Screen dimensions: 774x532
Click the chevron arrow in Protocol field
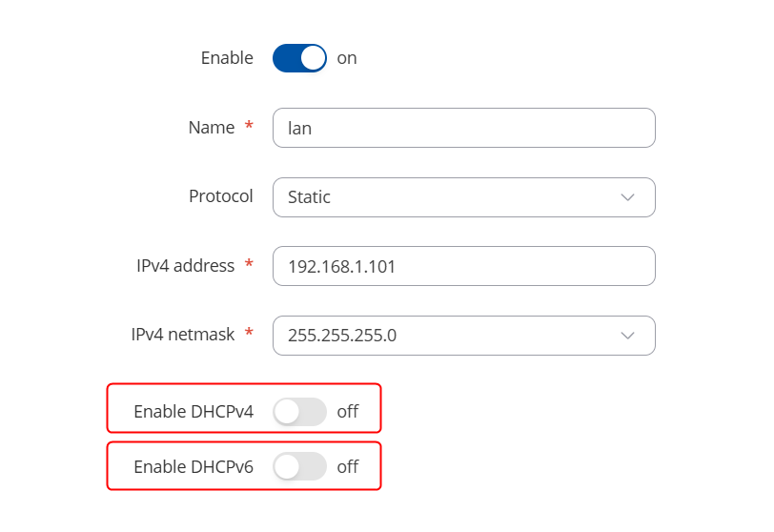click(x=627, y=197)
